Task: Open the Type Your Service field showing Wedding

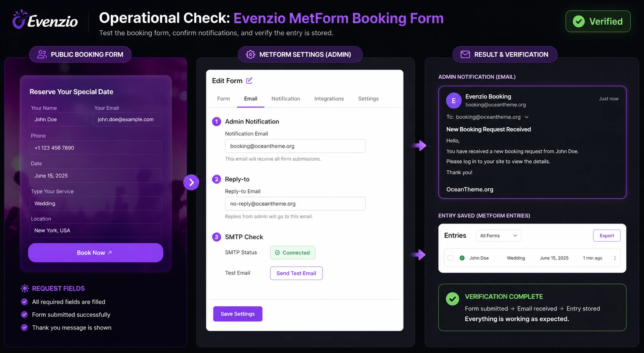Action: point(95,203)
